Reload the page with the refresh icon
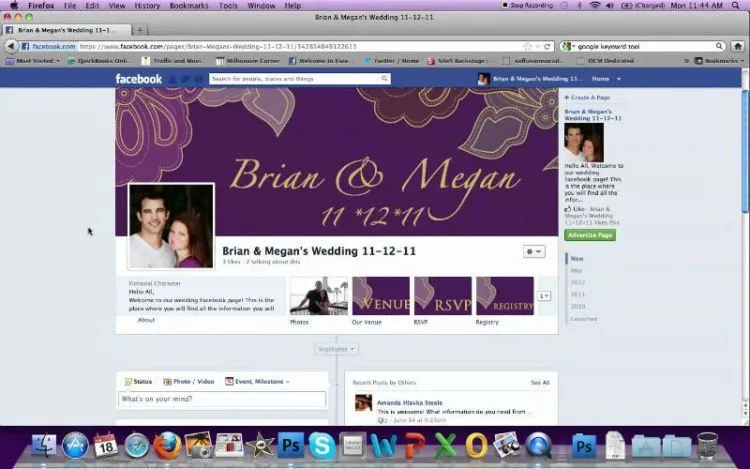Image resolution: width=750 pixels, height=469 pixels. tap(547, 46)
